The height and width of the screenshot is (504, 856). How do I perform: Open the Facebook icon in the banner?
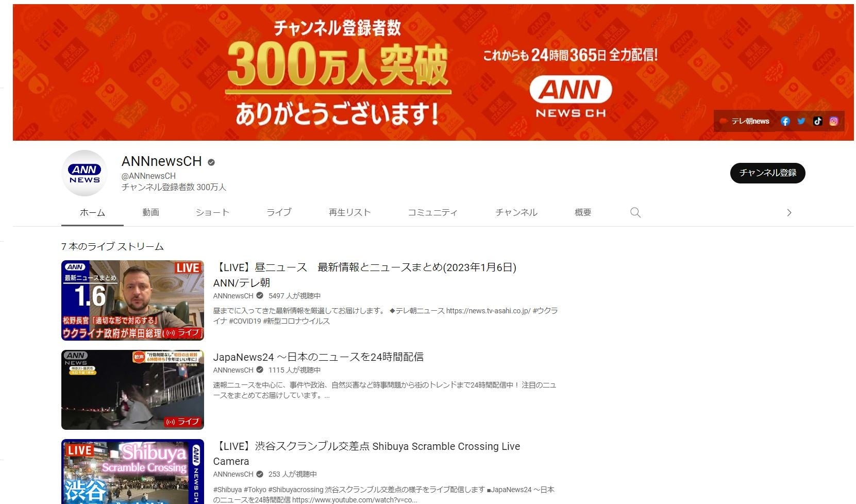pyautogui.click(x=785, y=121)
